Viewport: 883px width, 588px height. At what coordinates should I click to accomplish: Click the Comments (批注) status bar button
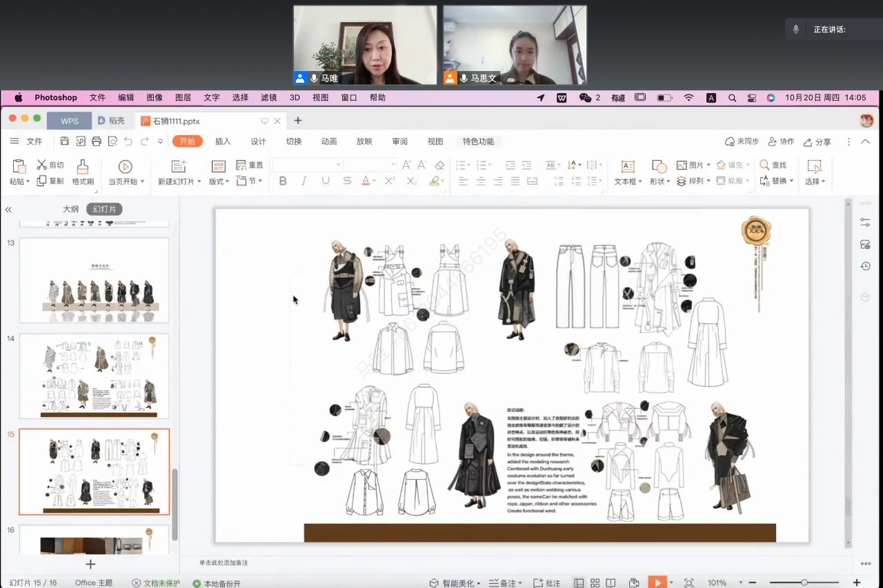pos(546,582)
